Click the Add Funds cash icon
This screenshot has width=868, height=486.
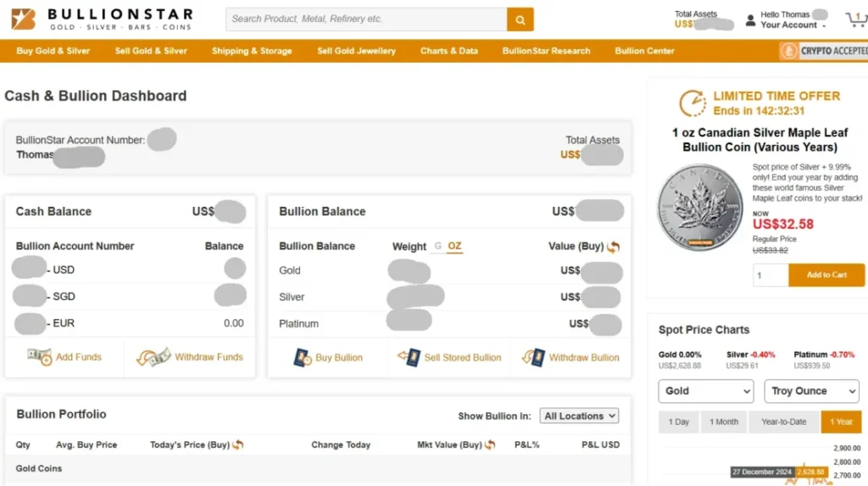pos(40,357)
